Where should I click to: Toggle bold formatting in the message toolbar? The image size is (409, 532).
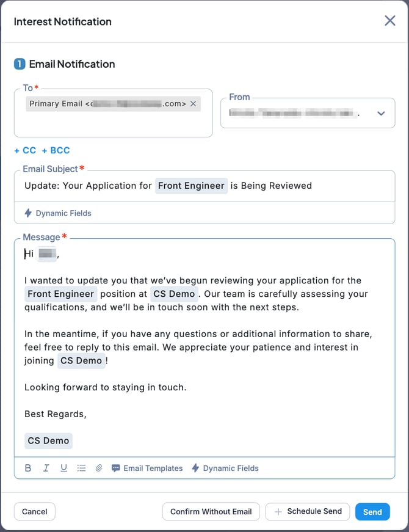click(x=28, y=468)
